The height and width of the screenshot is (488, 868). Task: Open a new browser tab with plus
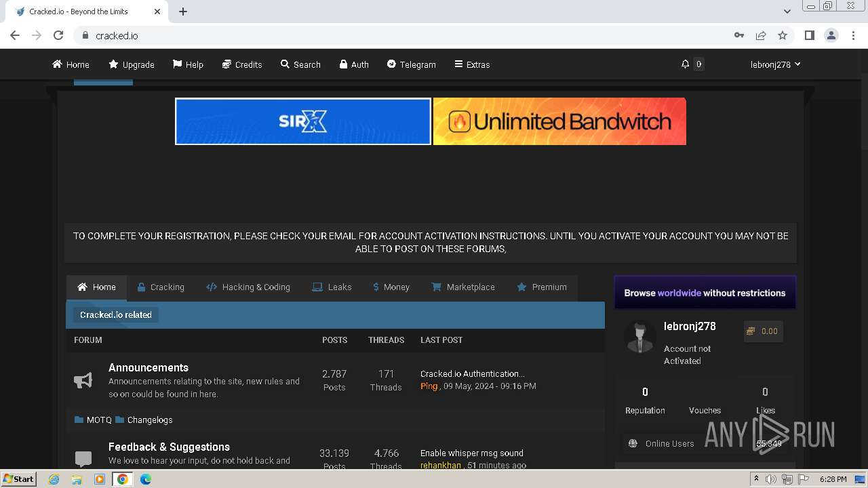pyautogui.click(x=183, y=12)
